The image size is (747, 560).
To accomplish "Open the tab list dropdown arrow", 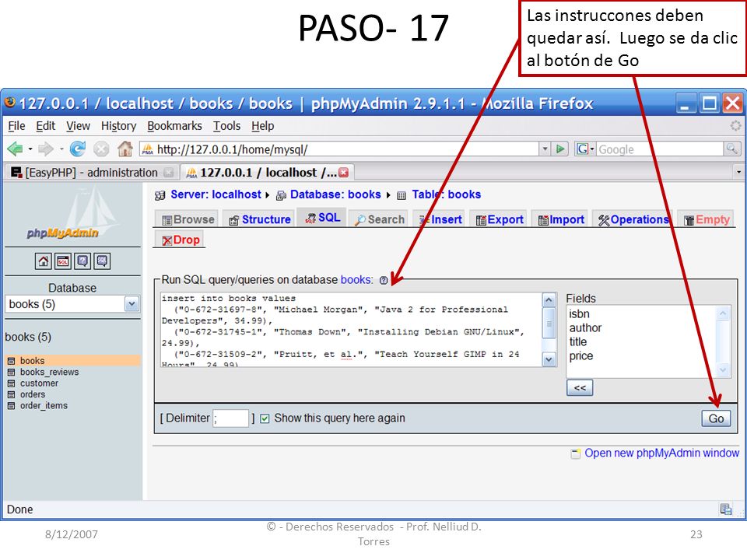I will [738, 172].
